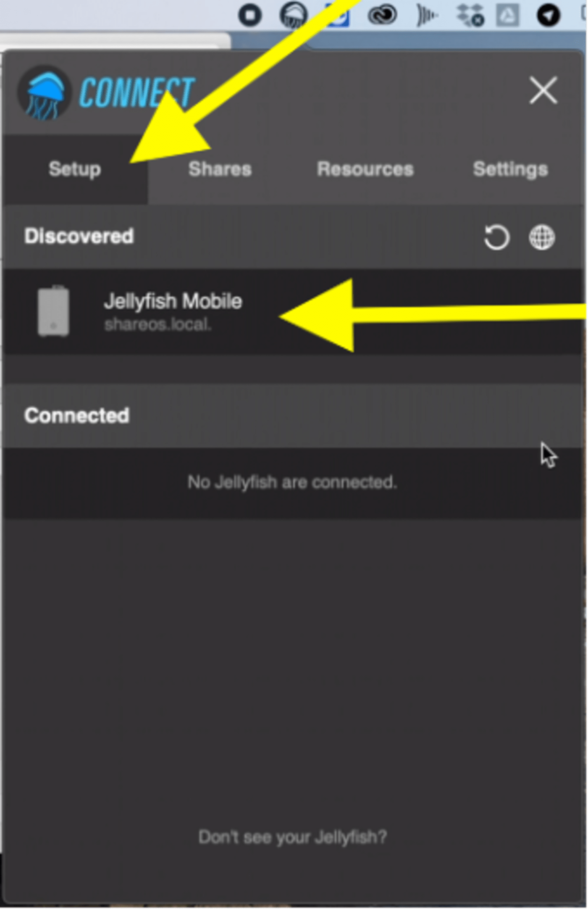
Task: Select Jellyfish Mobile shareos.local entry
Action: pos(293,311)
